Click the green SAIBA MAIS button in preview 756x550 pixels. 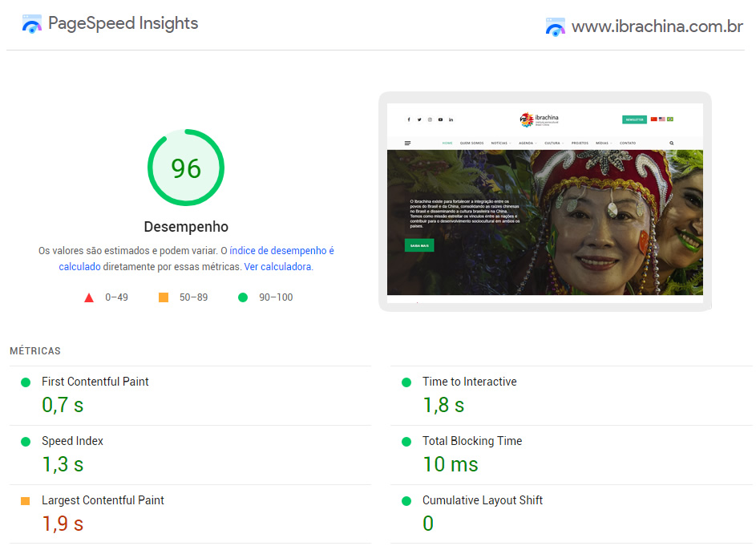(x=419, y=245)
